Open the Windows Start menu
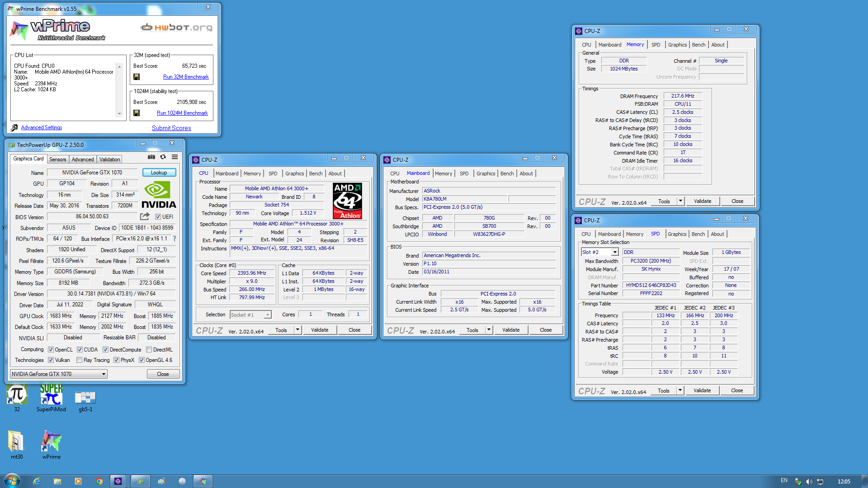 12,481
